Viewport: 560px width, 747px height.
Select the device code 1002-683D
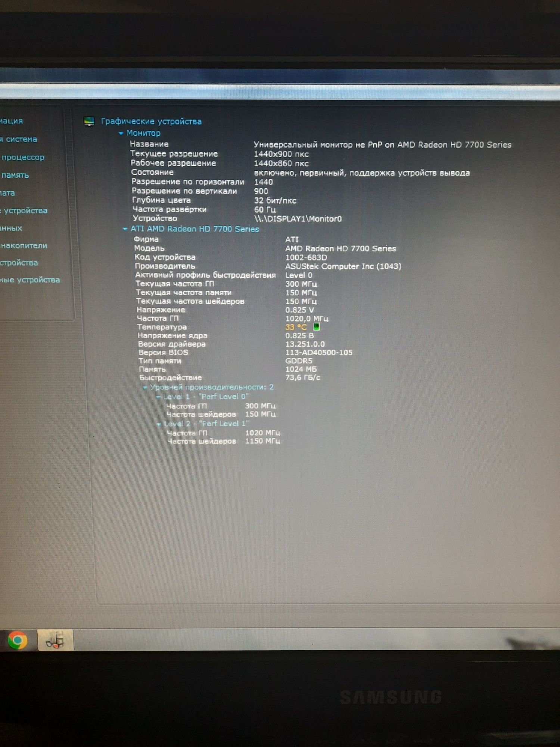point(306,257)
